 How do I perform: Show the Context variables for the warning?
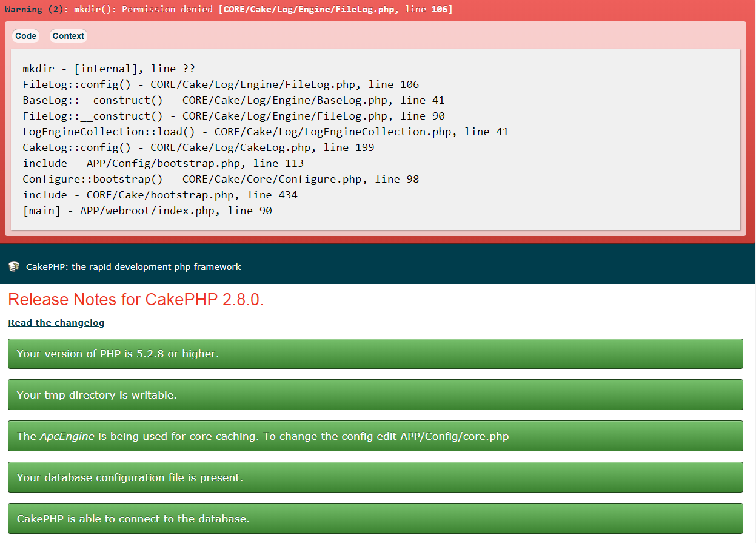pyautogui.click(x=68, y=36)
